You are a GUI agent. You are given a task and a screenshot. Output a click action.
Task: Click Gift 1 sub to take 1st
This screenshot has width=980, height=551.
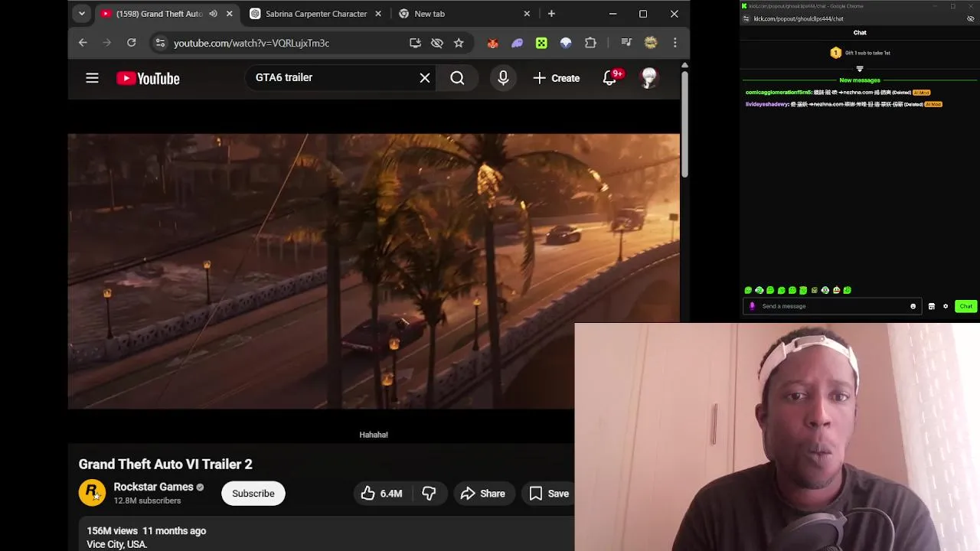tap(861, 53)
